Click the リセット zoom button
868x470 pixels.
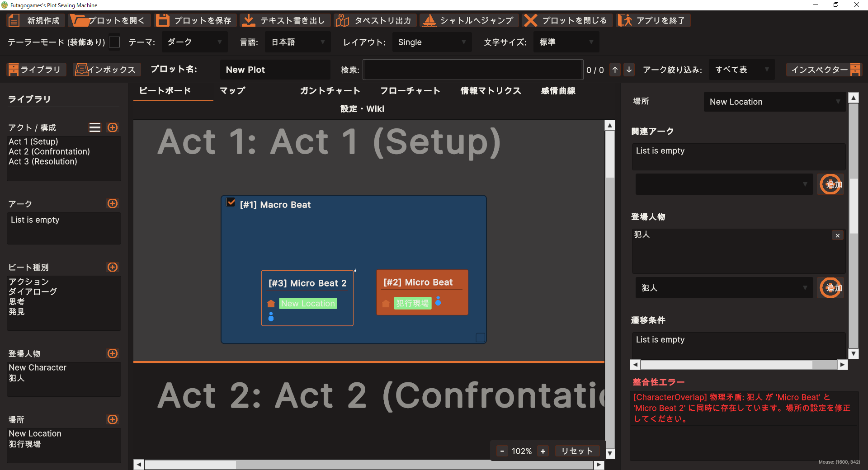(576, 451)
